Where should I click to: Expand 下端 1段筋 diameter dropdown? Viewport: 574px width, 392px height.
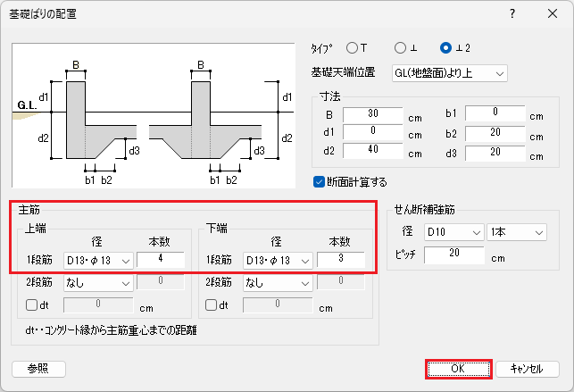tap(278, 261)
